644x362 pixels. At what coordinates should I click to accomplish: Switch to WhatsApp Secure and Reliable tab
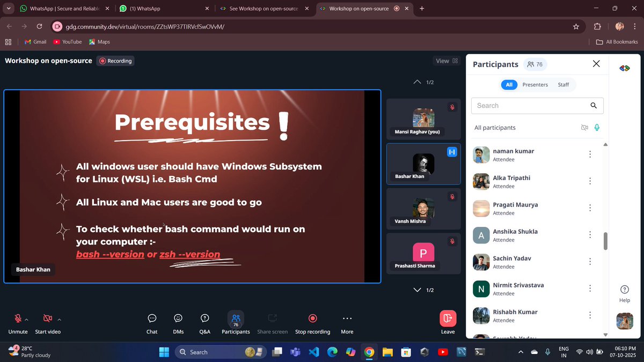pyautogui.click(x=65, y=9)
